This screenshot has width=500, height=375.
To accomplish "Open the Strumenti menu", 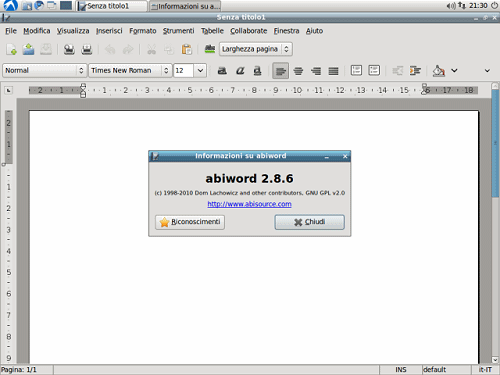I will click(178, 31).
